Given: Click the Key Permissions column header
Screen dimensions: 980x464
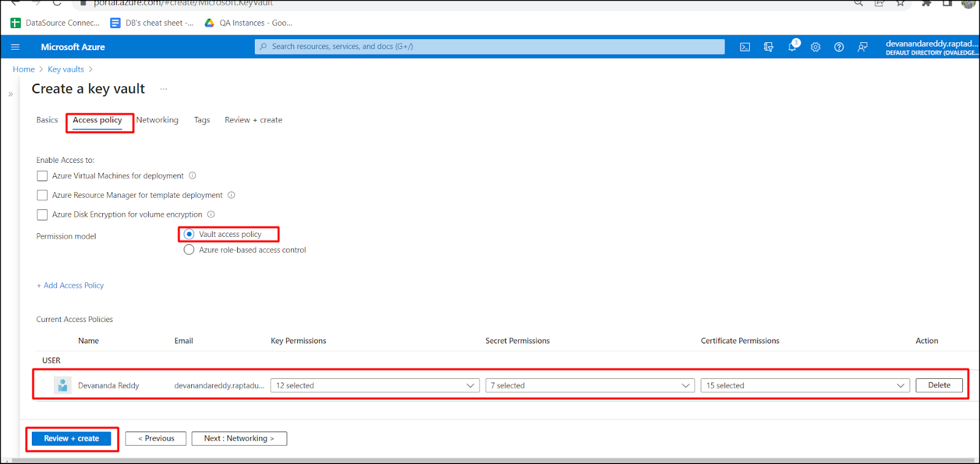Looking at the screenshot, I should (x=298, y=341).
